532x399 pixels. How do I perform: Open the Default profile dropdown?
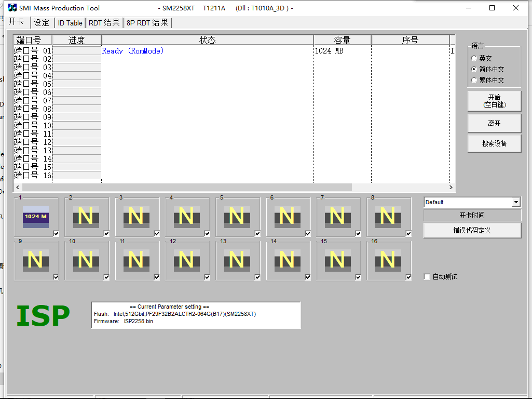[516, 202]
